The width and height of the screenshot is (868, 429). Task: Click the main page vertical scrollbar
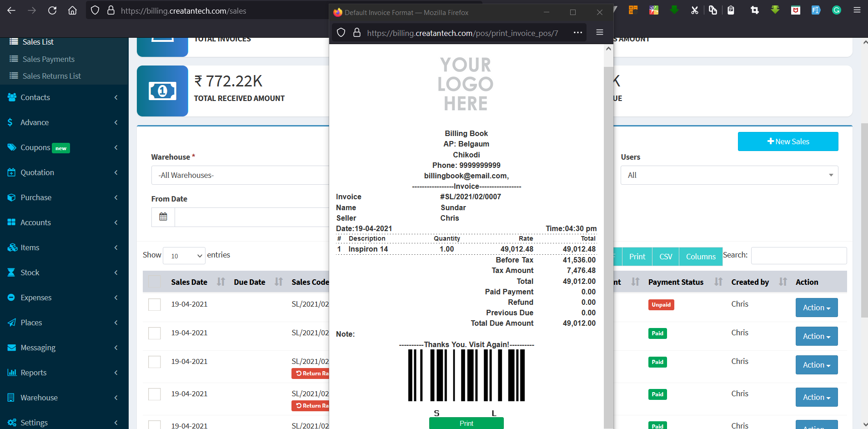864,220
